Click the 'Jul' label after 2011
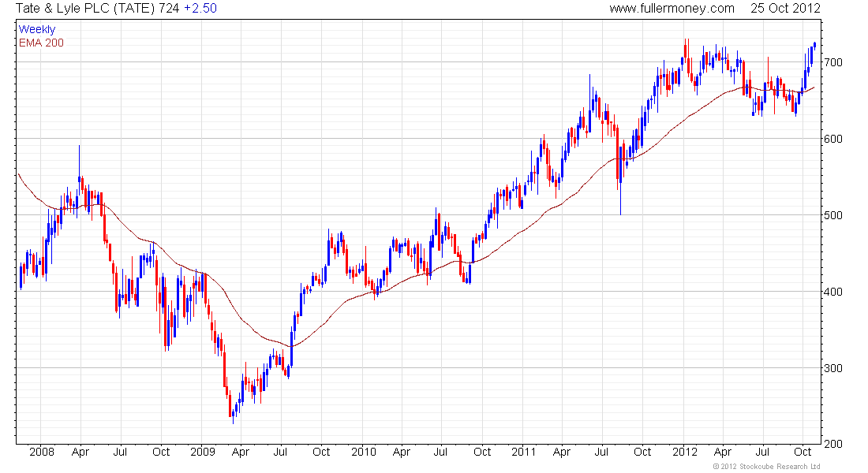Image resolution: width=868 pixels, height=473 pixels. point(601,452)
